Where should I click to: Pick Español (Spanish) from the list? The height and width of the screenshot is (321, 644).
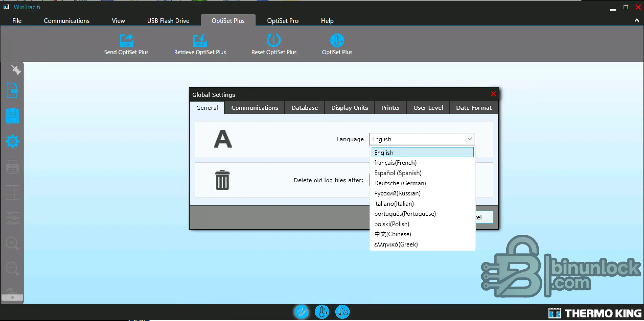pyautogui.click(x=422, y=173)
